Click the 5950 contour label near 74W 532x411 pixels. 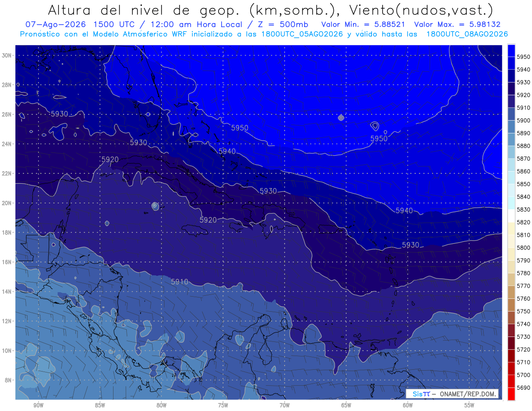coord(239,128)
